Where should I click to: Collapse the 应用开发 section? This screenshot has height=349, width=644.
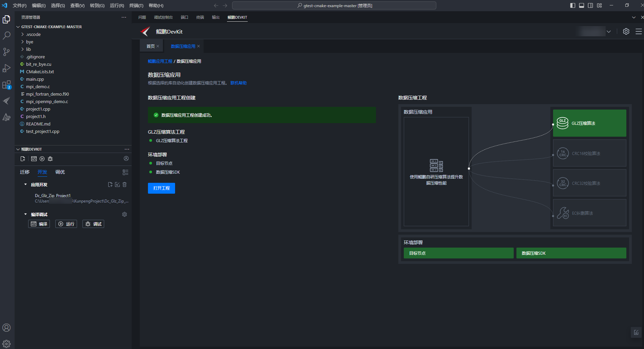[x=25, y=185]
